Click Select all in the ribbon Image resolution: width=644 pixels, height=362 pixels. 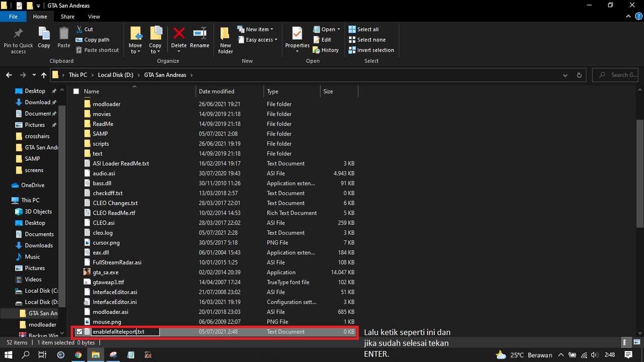pos(363,29)
